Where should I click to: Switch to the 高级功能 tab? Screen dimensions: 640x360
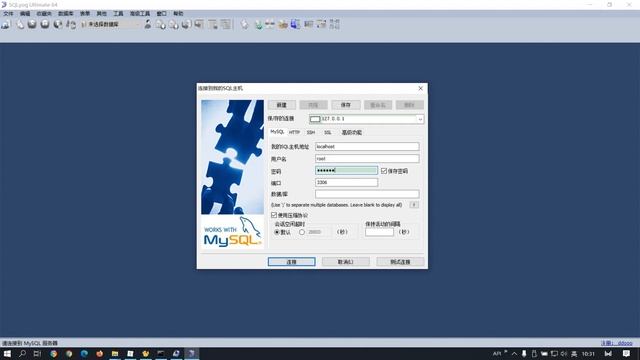click(x=352, y=132)
